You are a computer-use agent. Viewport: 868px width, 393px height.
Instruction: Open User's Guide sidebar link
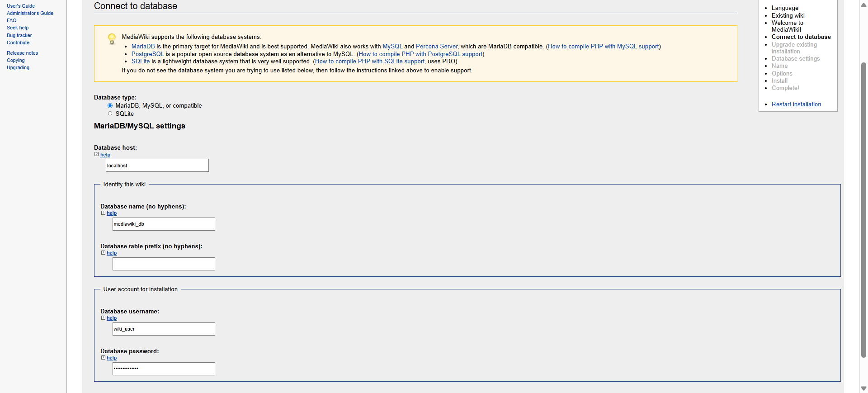coord(21,6)
